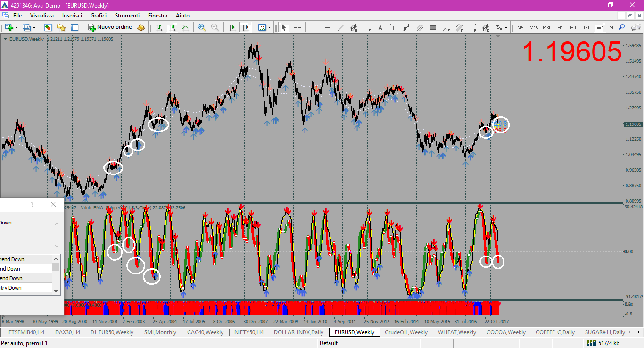The height and width of the screenshot is (348, 644).
Task: Select the 'try Down' row in dialog list
Action: (x=26, y=288)
